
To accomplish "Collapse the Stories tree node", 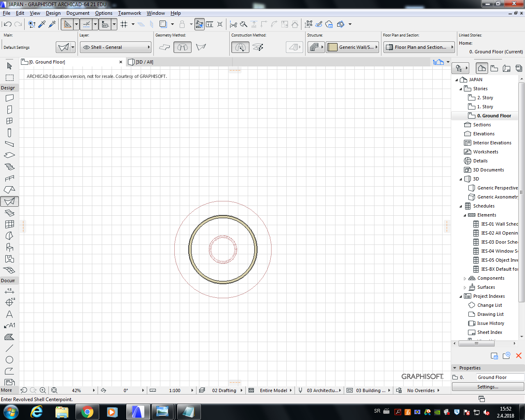I will (461, 89).
